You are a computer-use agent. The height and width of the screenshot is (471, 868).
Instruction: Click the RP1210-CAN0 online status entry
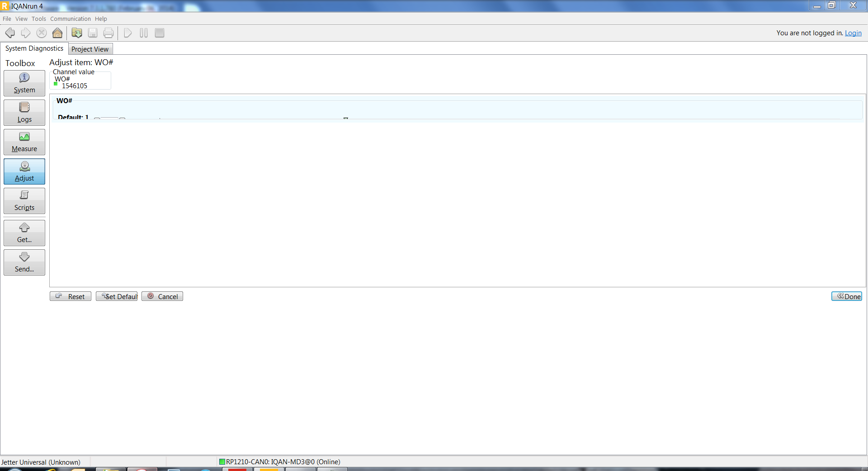[283, 462]
